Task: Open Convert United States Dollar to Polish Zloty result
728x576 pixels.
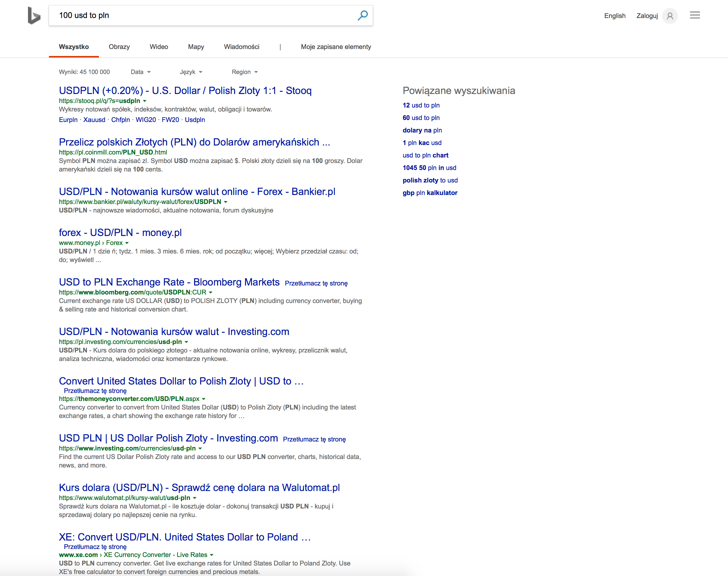Action: tap(181, 381)
